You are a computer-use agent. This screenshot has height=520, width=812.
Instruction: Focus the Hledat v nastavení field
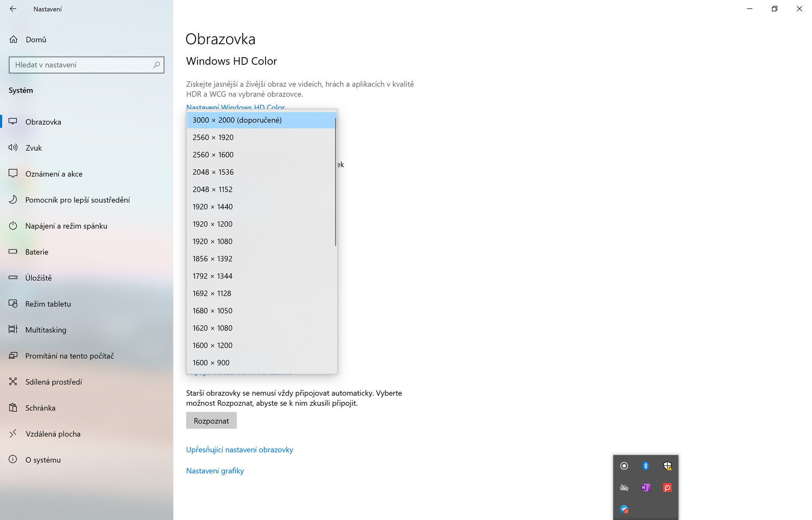[80, 65]
